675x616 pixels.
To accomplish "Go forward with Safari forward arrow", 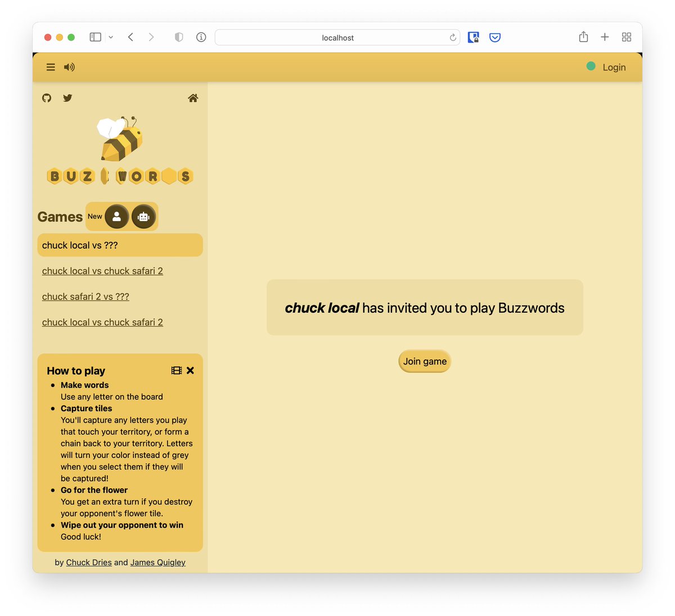I will tap(151, 37).
